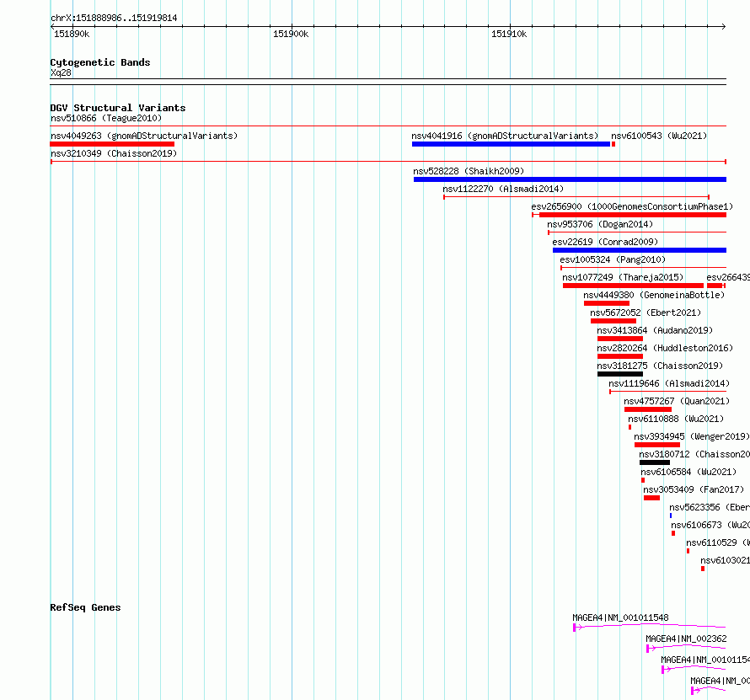Select the nsv3053409 (Fan2017) bar
The height and width of the screenshot is (700, 750).
(x=651, y=498)
